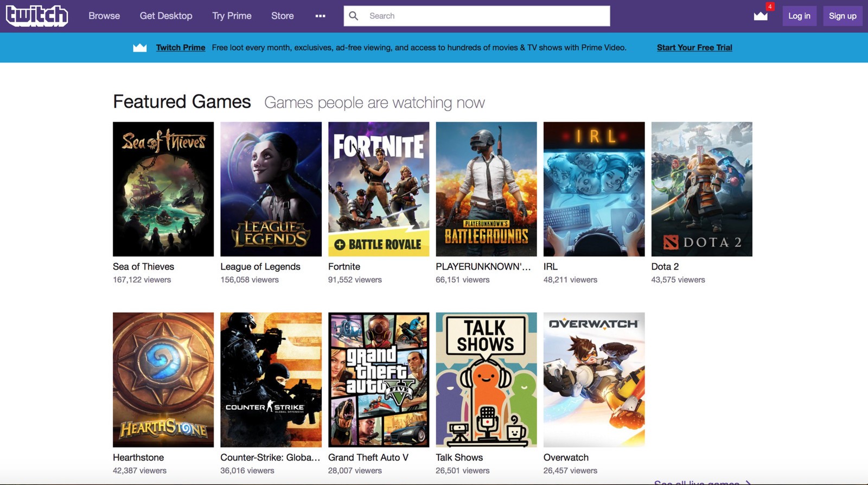Screen dimensions: 868x485
Task: Open the Twitch Prime banner link
Action: [181, 48]
